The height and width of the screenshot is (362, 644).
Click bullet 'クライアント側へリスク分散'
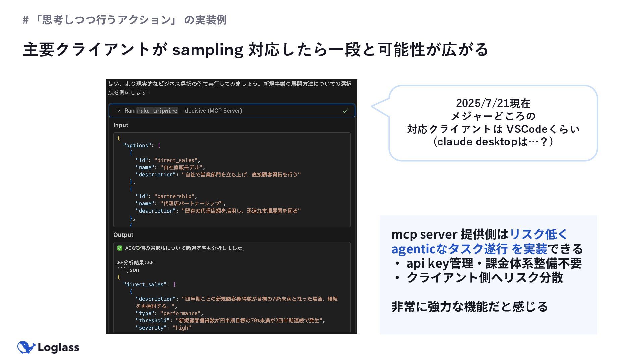pyautogui.click(x=485, y=278)
